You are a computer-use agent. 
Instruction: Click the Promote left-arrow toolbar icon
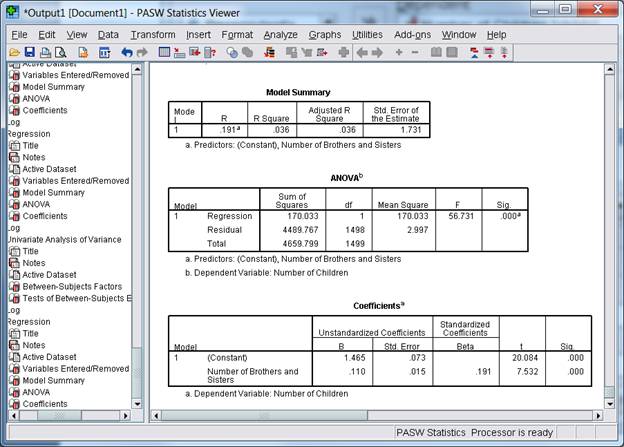pos(362,52)
